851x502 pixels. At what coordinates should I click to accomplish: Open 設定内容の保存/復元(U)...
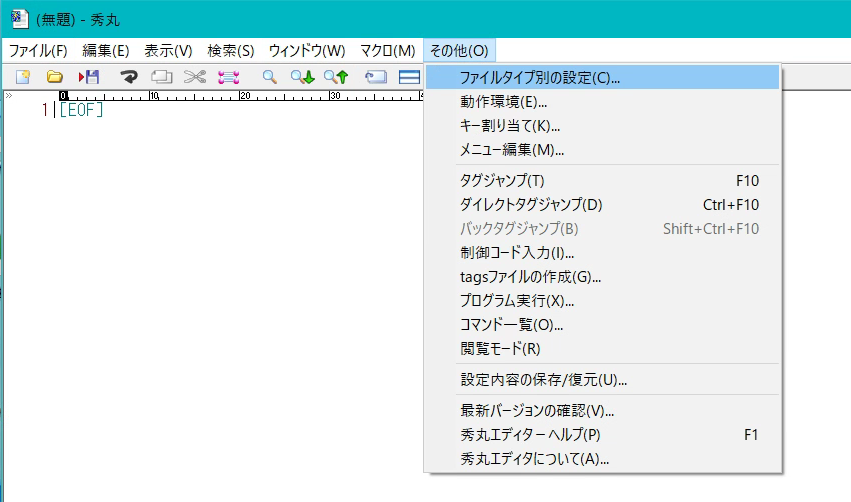(x=602, y=379)
